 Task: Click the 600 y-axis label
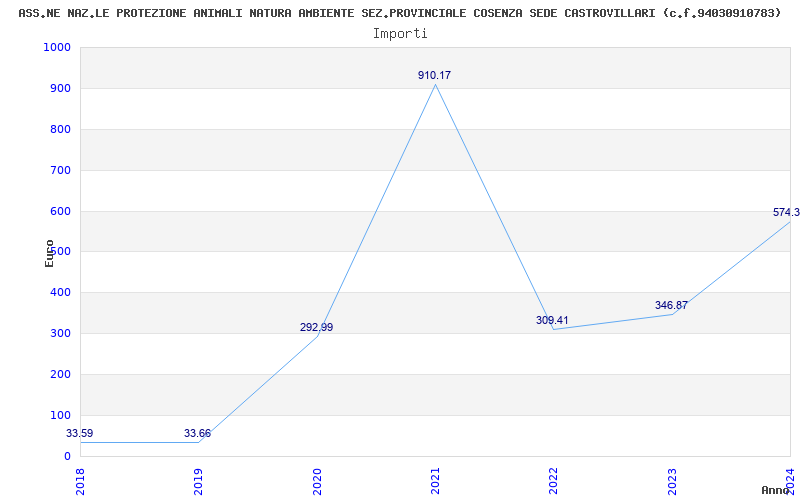tap(60, 211)
